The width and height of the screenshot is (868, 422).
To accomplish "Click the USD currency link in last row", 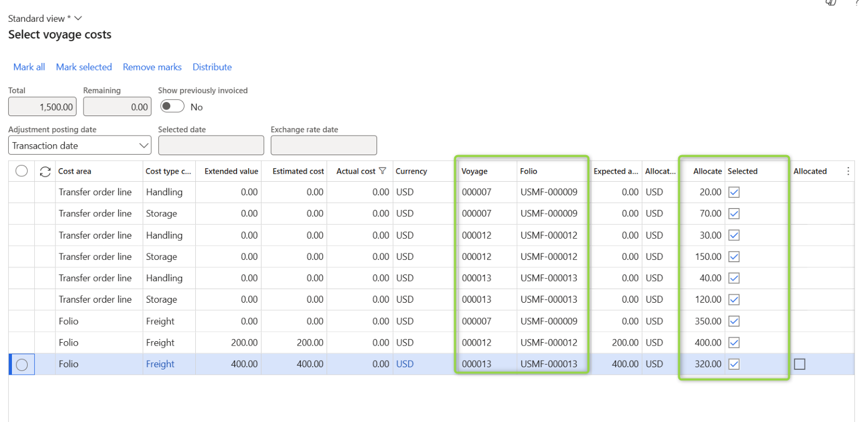I will tap(405, 364).
